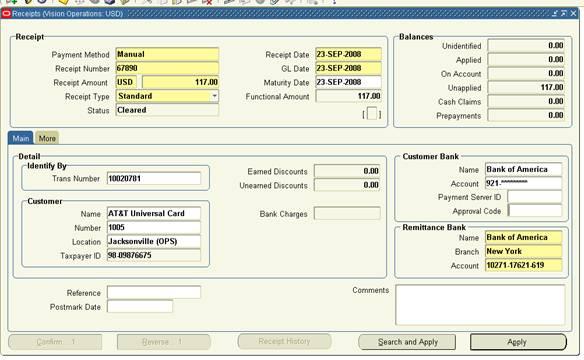Screen dimensions: 584x360
Task: Click the descriptive flexfield box under Functional Amount
Action: pyautogui.click(x=372, y=113)
